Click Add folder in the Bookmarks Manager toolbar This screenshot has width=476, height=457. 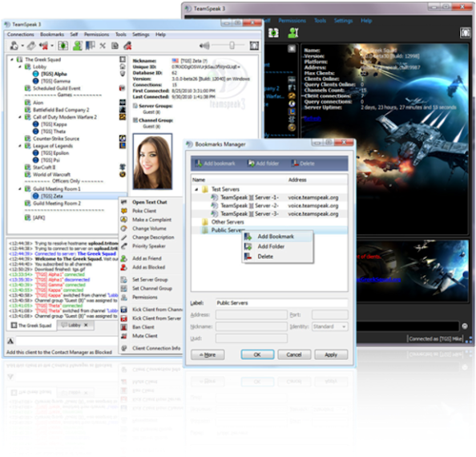[263, 164]
